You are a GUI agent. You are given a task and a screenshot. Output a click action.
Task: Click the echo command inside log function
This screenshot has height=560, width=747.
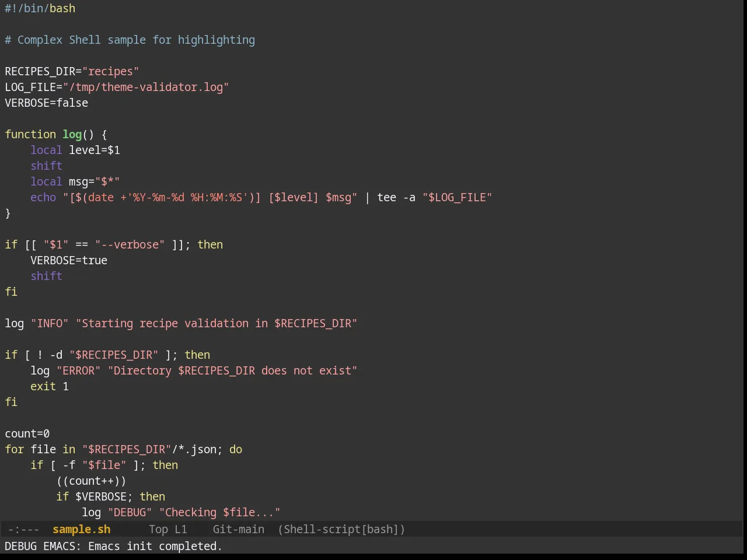(43, 197)
